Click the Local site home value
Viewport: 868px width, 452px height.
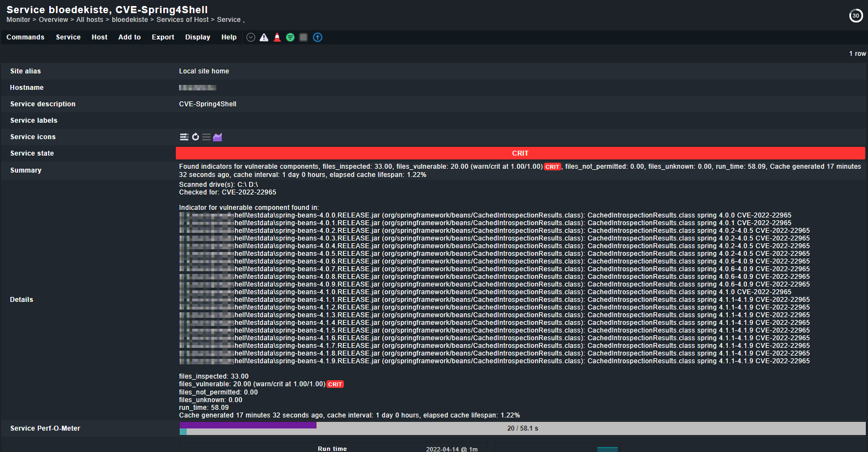point(204,71)
